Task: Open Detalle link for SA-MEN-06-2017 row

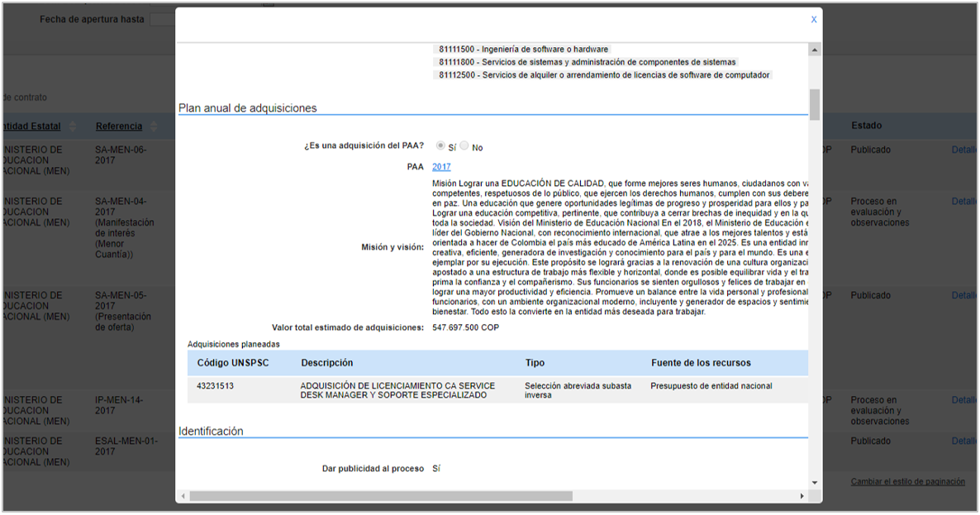Action: pos(963,150)
